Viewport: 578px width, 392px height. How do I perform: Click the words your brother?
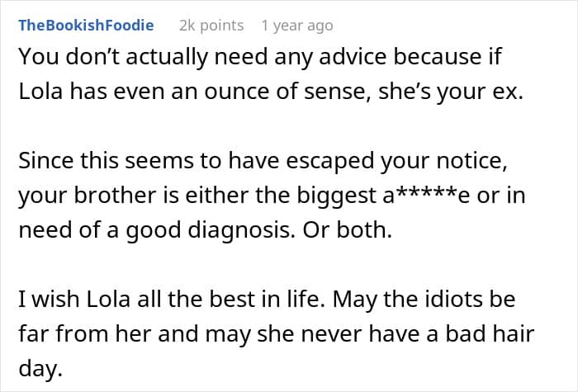(88, 196)
